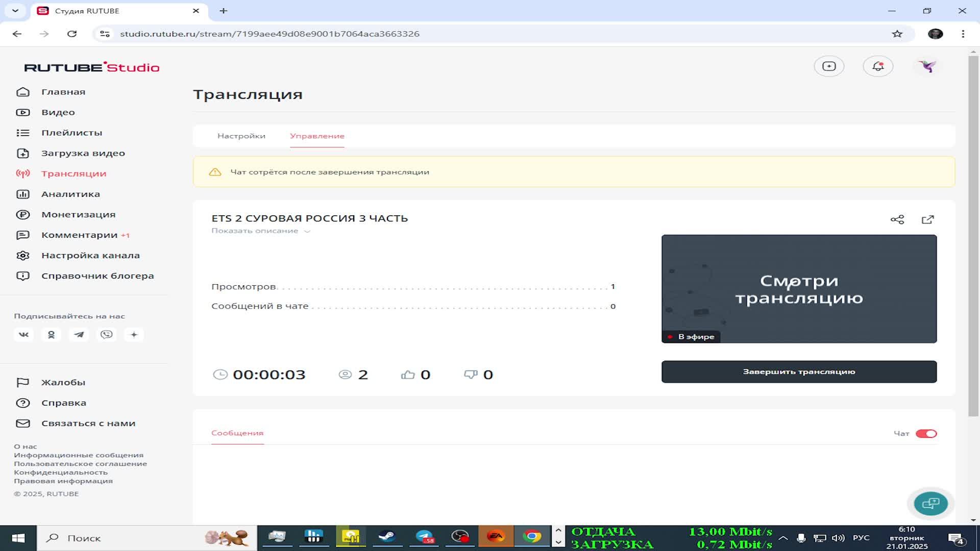Open Правовая информация link
This screenshot has width=980, height=551.
(x=63, y=481)
